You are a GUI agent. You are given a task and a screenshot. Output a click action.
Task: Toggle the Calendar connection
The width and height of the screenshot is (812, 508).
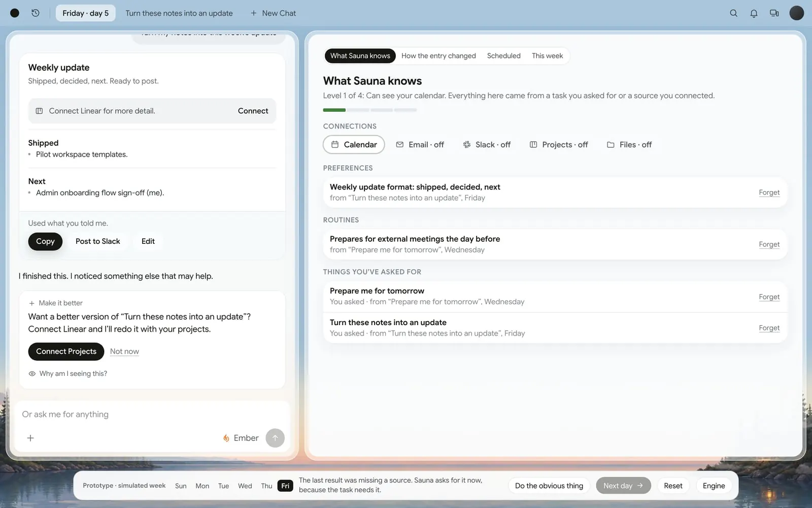click(x=354, y=145)
